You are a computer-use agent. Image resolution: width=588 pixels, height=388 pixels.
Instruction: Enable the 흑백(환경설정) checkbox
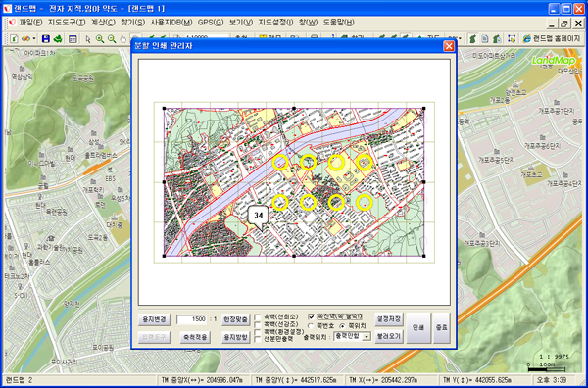tap(257, 332)
